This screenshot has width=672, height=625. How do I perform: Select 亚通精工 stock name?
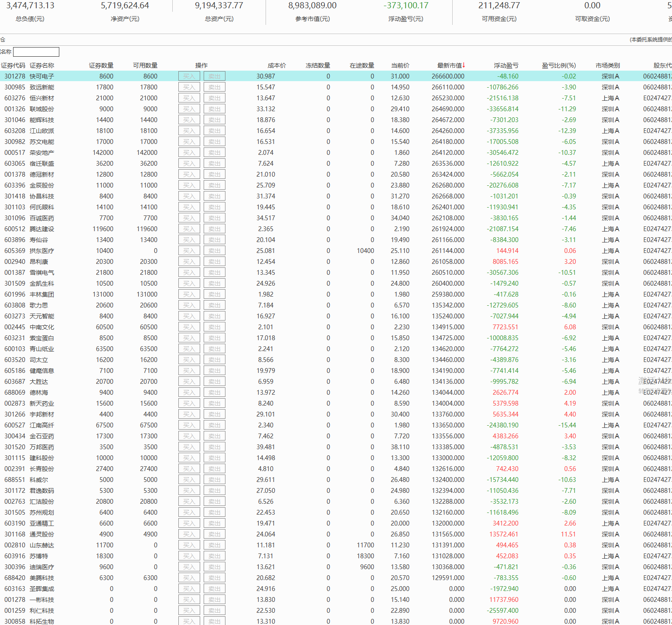[x=42, y=523]
